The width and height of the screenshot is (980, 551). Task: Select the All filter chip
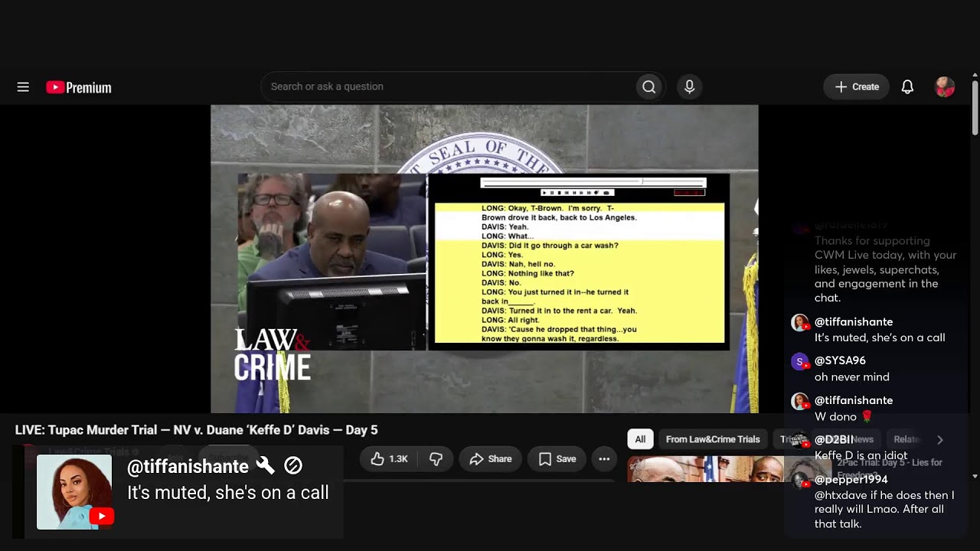click(x=640, y=439)
